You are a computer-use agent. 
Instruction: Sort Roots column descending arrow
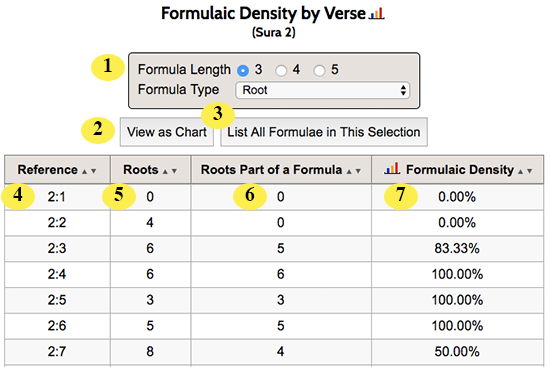(x=174, y=171)
